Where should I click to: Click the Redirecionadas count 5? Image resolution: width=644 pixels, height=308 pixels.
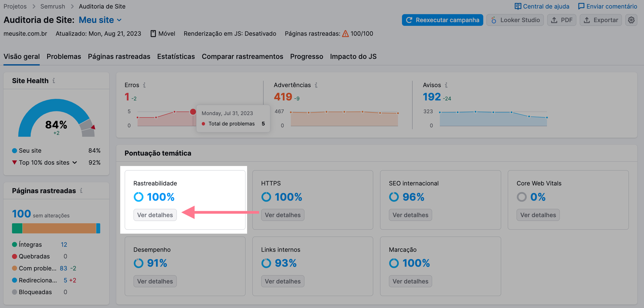[x=65, y=280]
